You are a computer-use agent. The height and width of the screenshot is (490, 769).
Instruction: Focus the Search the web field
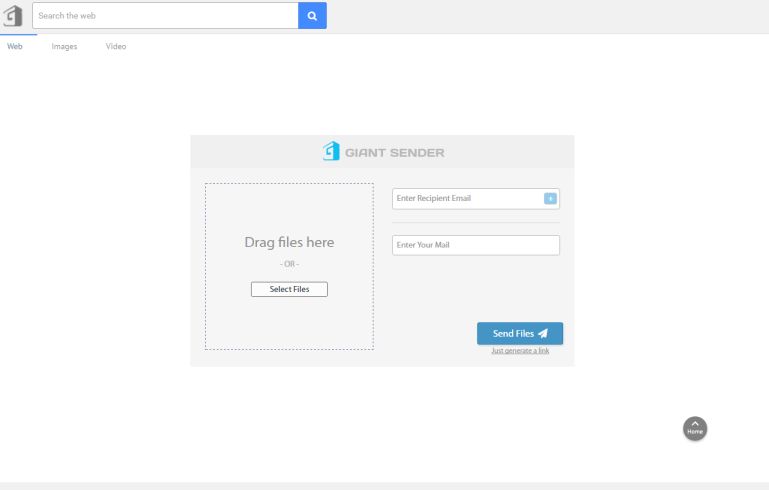click(x=165, y=16)
